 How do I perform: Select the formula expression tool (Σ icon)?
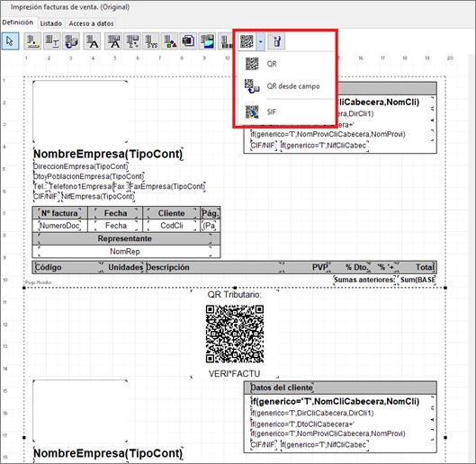point(132,41)
